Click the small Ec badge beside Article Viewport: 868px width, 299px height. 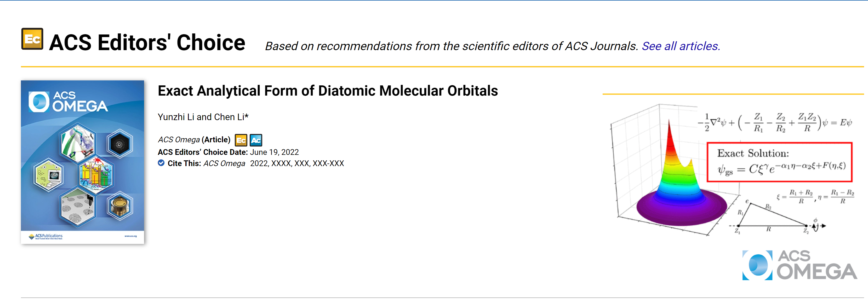(x=241, y=140)
